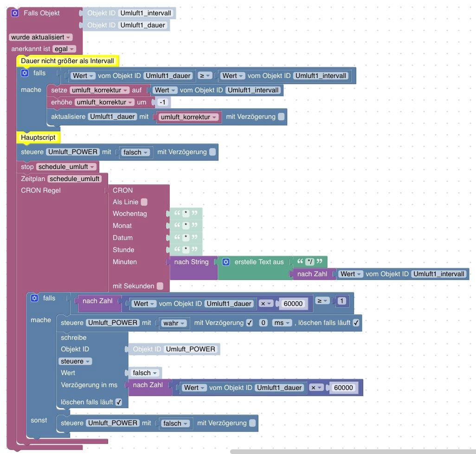Edit 60000 field in second falls condition
The image size is (476, 454).
[x=293, y=304]
